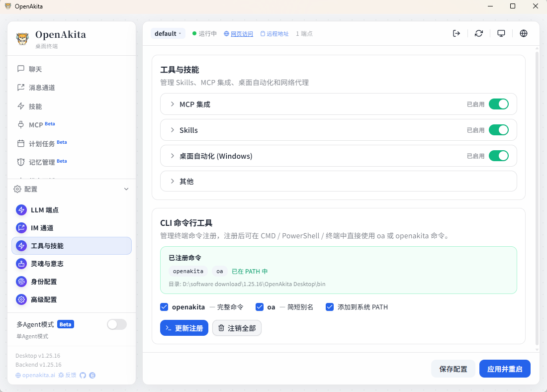Expand the 其他 section
The width and height of the screenshot is (547, 392).
pos(338,181)
